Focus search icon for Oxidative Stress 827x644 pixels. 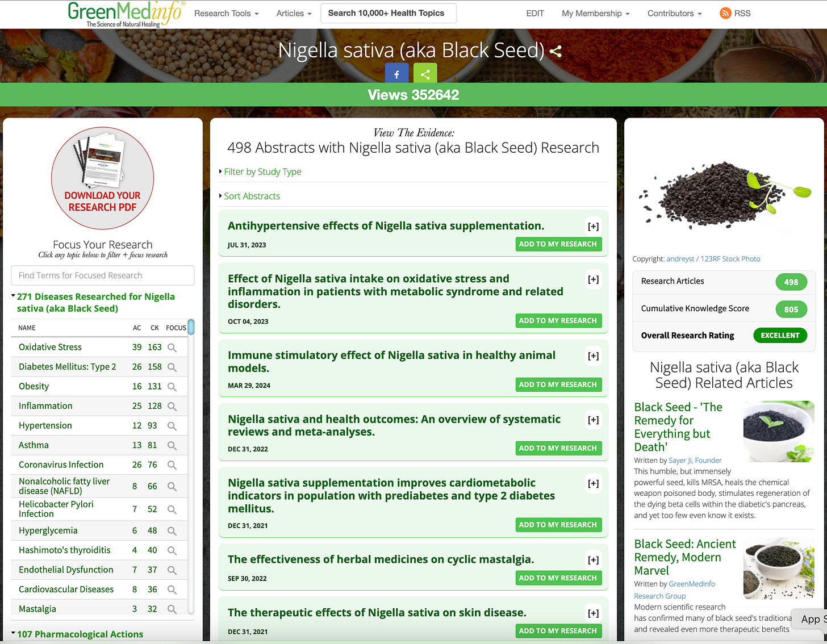pyautogui.click(x=172, y=348)
